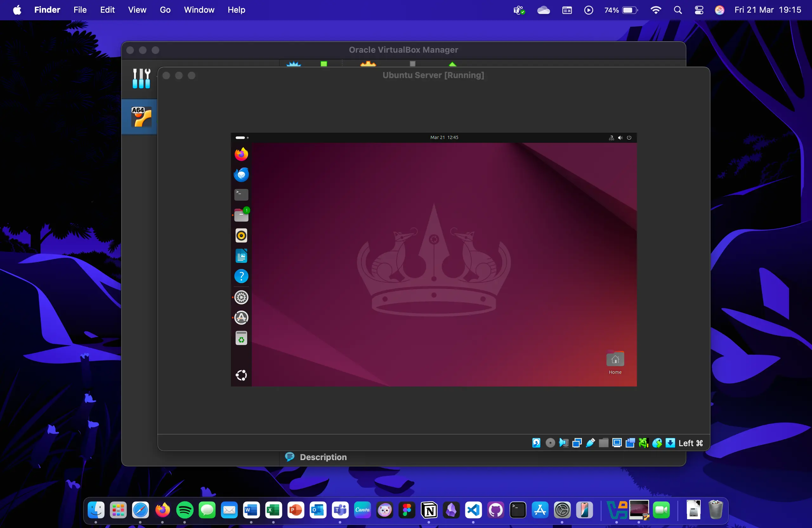
Task: Open the Go menu in Finder's menu bar
Action: pyautogui.click(x=165, y=10)
